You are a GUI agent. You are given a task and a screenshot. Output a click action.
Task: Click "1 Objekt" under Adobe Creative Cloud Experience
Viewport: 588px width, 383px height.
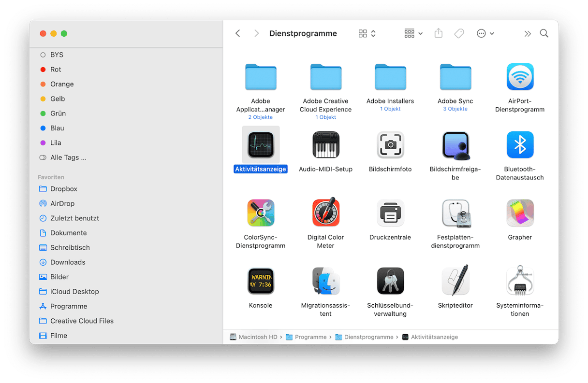tap(326, 117)
